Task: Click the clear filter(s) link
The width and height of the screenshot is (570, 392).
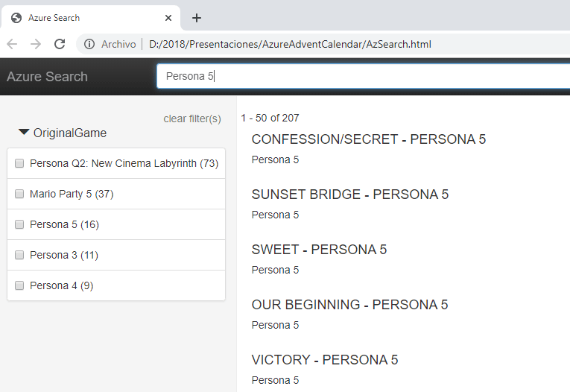Action: click(192, 118)
